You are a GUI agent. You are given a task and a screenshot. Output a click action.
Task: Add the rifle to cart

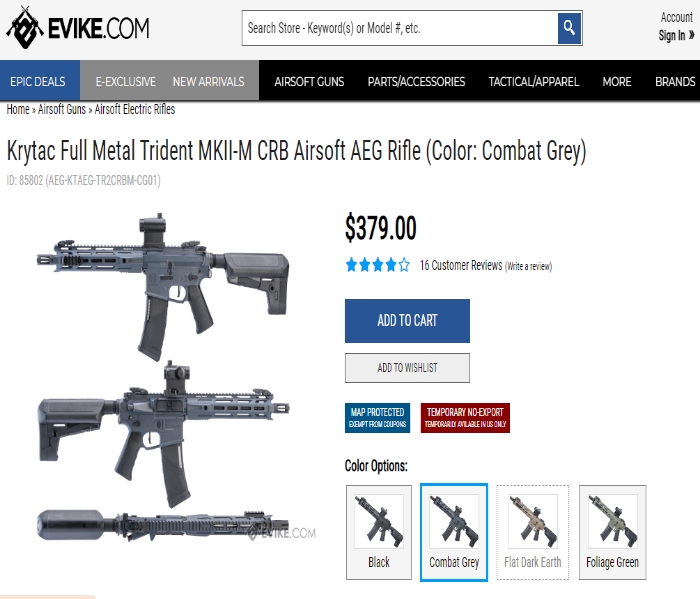[x=407, y=320]
